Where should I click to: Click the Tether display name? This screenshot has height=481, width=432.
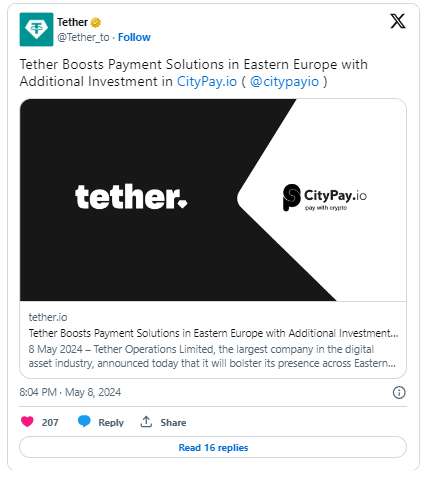(x=72, y=22)
